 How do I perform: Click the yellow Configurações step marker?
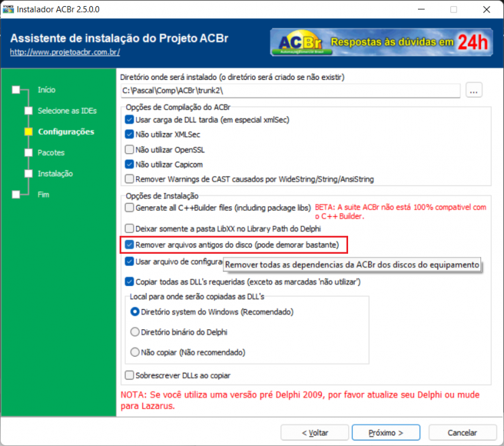(29, 132)
